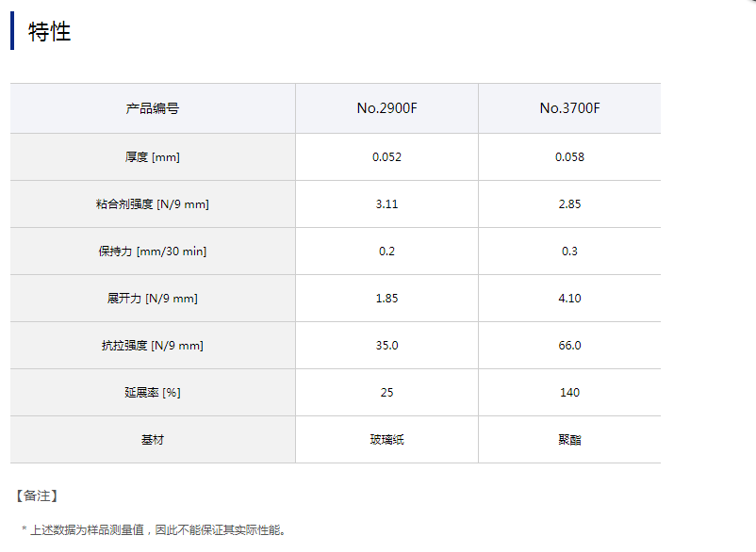Image resolution: width=756 pixels, height=552 pixels.
Task: Click the 35.0 tensile strength value
Action: coord(386,346)
